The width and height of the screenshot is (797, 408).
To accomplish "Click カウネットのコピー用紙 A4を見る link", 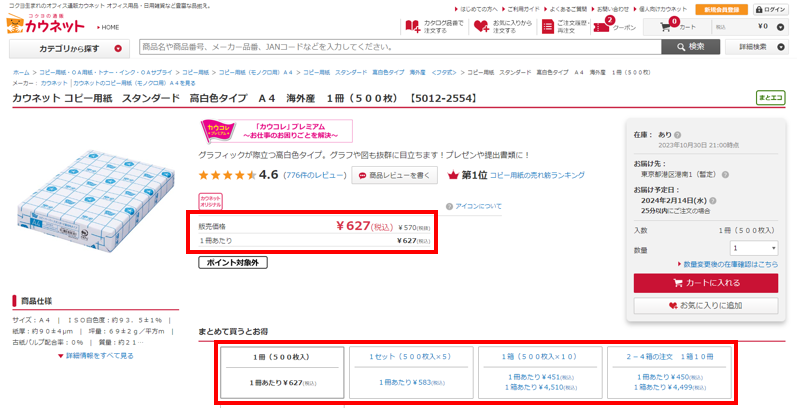I will click(134, 83).
